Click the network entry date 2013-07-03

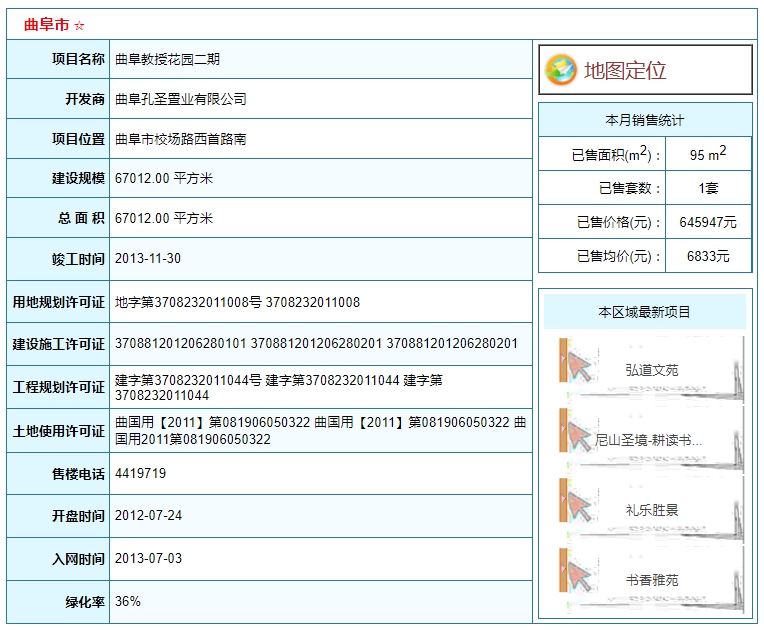pyautogui.click(x=148, y=558)
